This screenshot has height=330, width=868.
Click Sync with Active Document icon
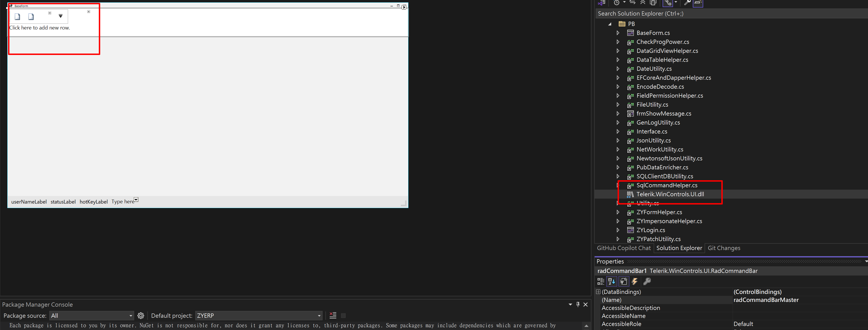click(x=632, y=3)
